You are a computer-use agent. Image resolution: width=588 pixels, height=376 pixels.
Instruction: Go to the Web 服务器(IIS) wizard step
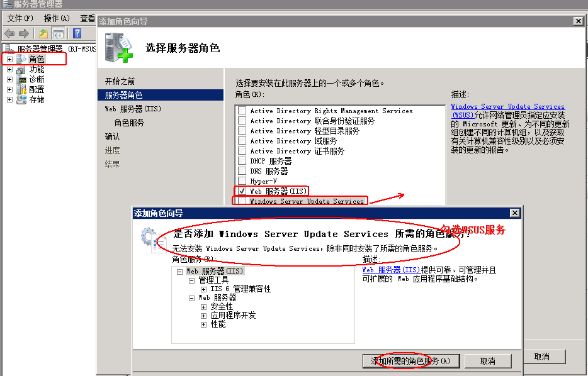(x=133, y=109)
